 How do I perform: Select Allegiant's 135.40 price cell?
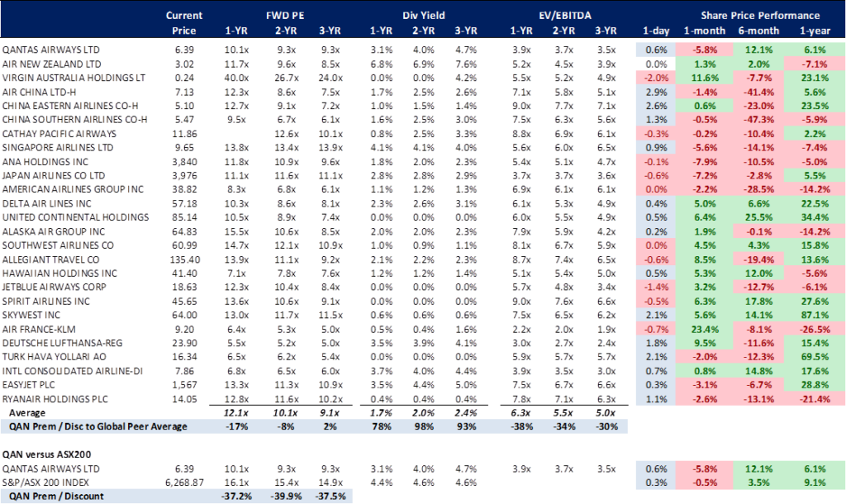(x=184, y=259)
